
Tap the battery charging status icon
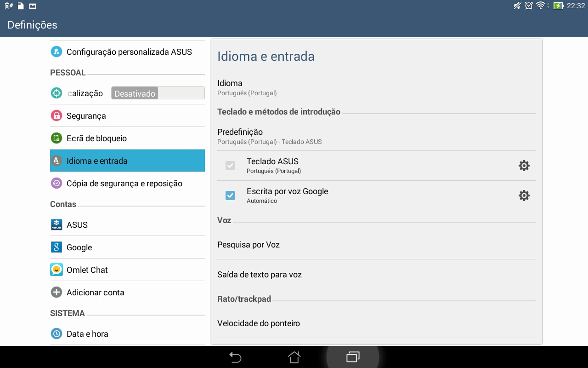pos(558,6)
